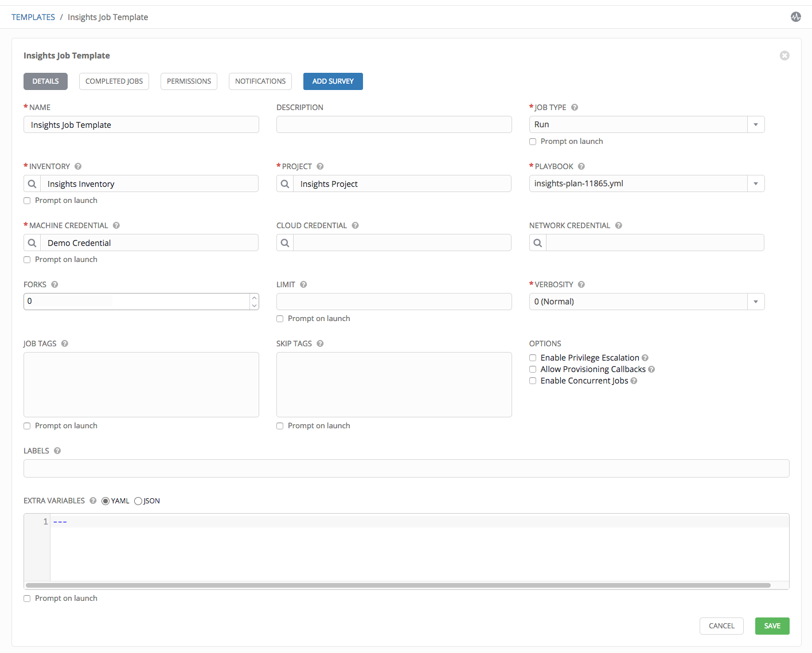The image size is (812, 653).
Task: Show help for Network Credential field
Action: tap(618, 225)
